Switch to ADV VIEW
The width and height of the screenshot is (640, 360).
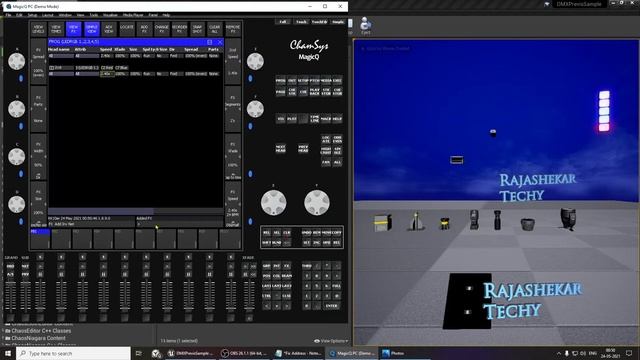point(109,29)
